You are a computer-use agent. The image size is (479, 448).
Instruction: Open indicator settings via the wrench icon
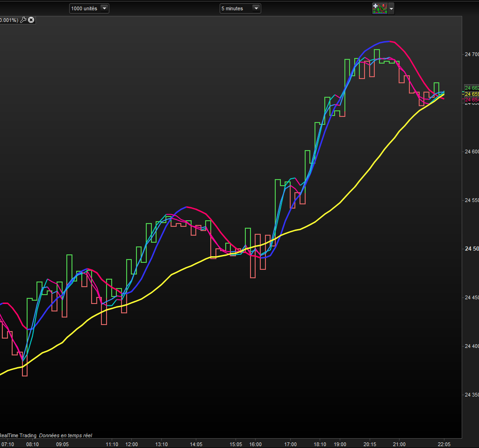(x=23, y=20)
